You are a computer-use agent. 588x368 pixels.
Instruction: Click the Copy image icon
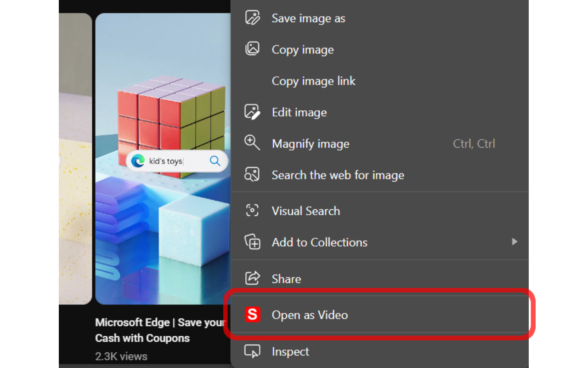pos(252,49)
